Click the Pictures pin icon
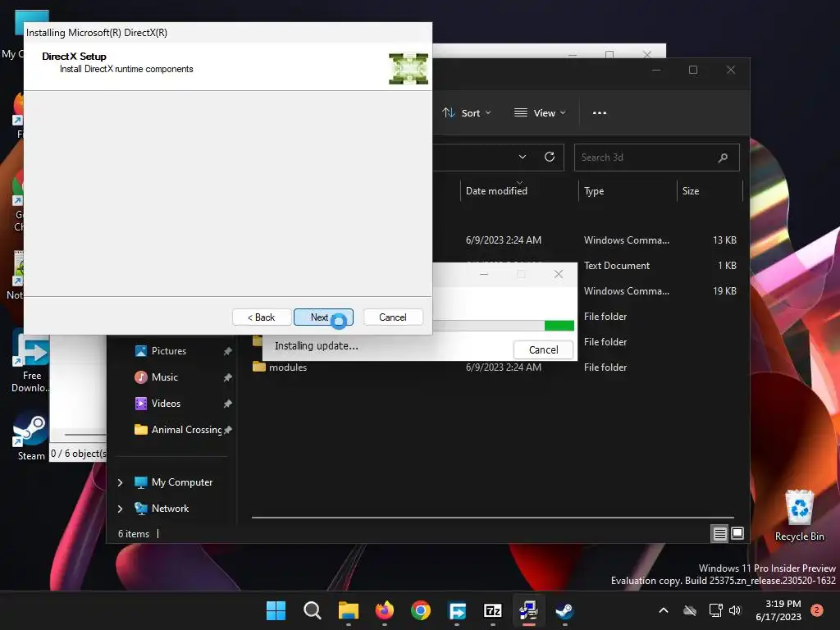840x630 pixels. [228, 351]
